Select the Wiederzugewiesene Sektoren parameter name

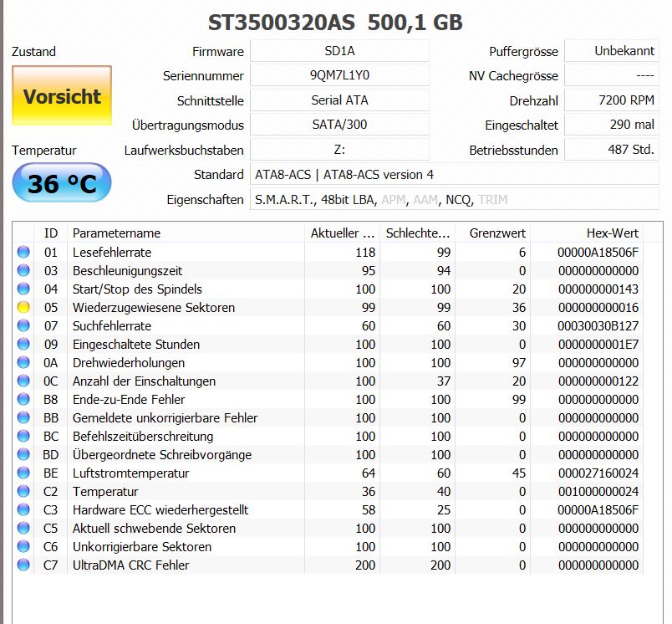(x=154, y=308)
